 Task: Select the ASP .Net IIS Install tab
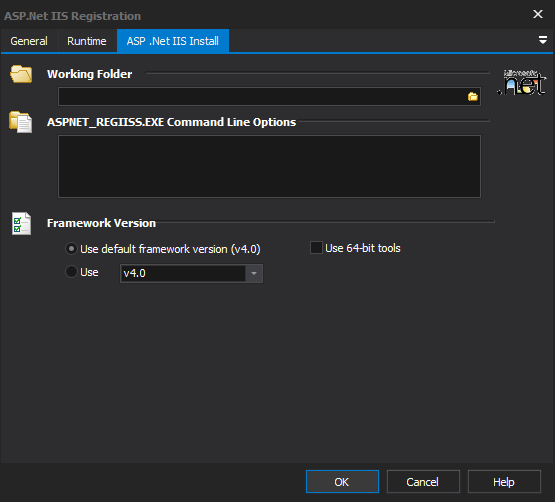pyautogui.click(x=173, y=41)
